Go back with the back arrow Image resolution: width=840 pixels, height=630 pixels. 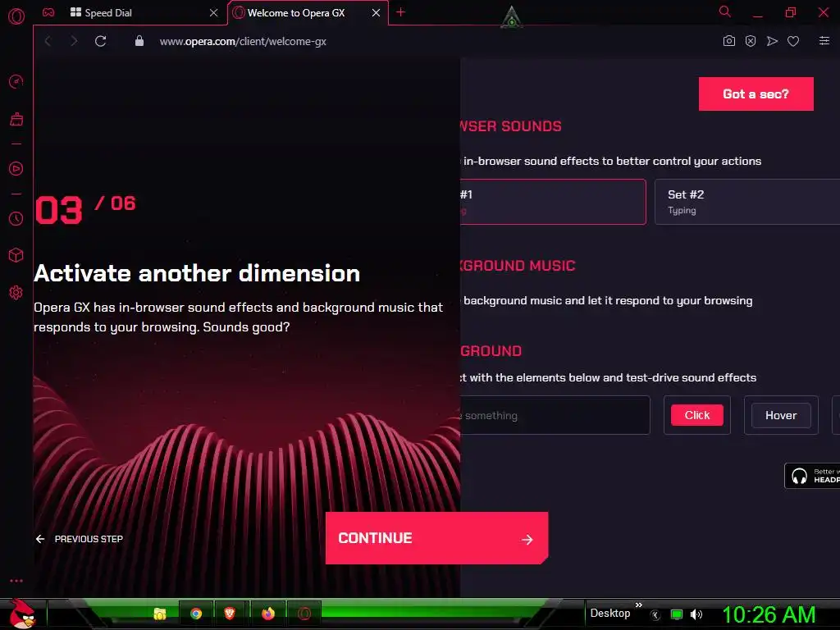(48, 41)
